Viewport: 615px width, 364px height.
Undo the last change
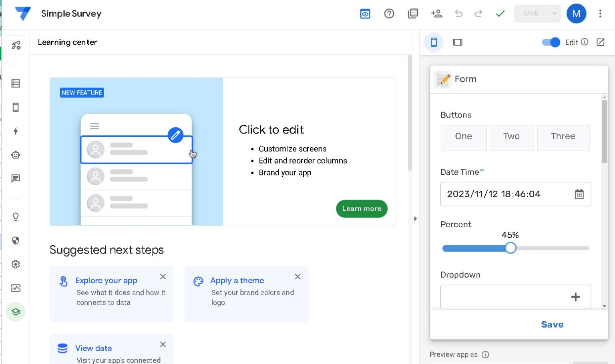[459, 14]
